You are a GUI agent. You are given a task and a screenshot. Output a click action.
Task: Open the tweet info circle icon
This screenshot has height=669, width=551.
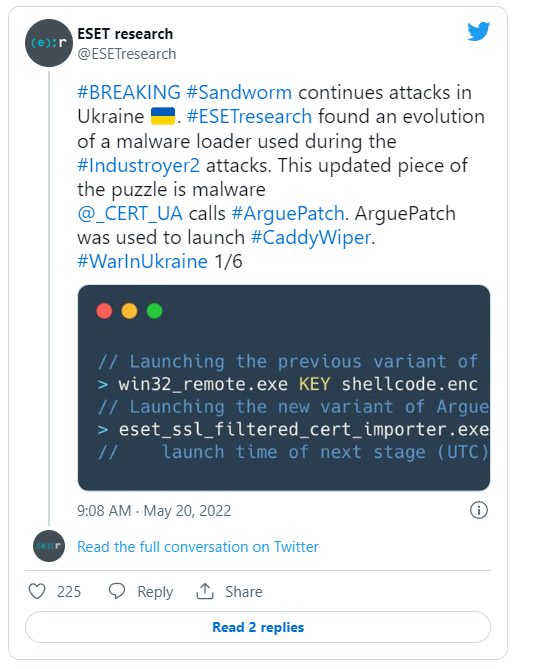pos(478,510)
